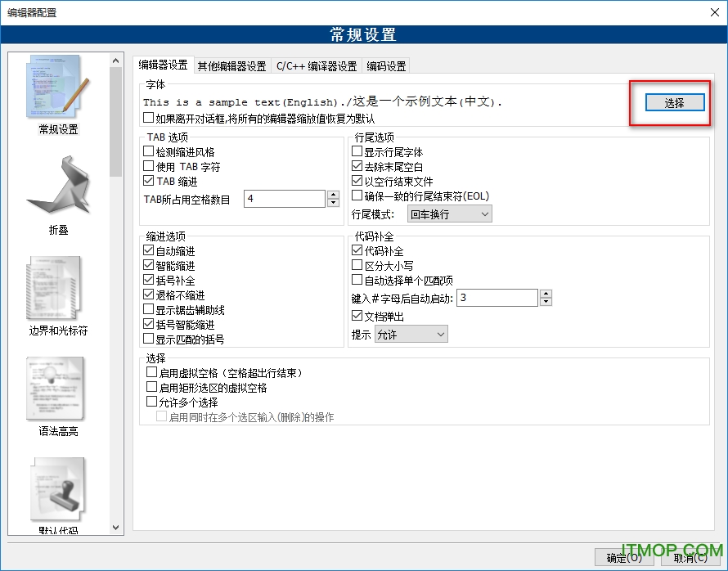Click the TAB所占用空格数目 input field
Image resolution: width=728 pixels, height=571 pixels.
pyautogui.click(x=285, y=199)
